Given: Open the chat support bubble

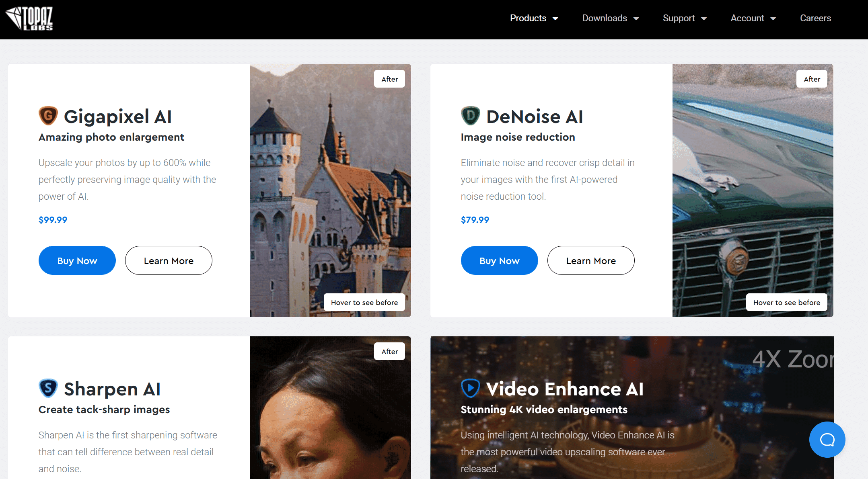Looking at the screenshot, I should click(x=827, y=440).
